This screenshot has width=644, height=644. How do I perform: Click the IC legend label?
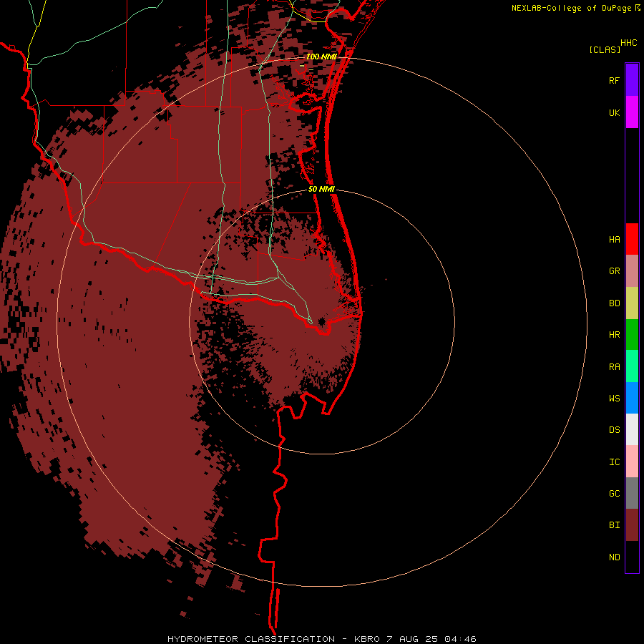coord(614,462)
